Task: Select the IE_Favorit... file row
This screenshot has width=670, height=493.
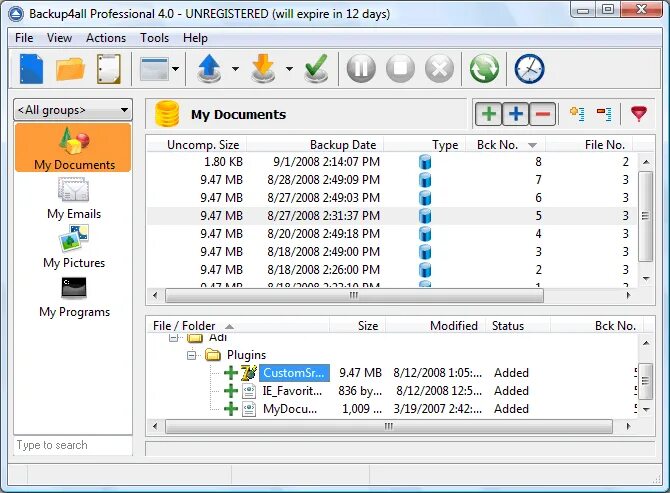Action: point(391,391)
